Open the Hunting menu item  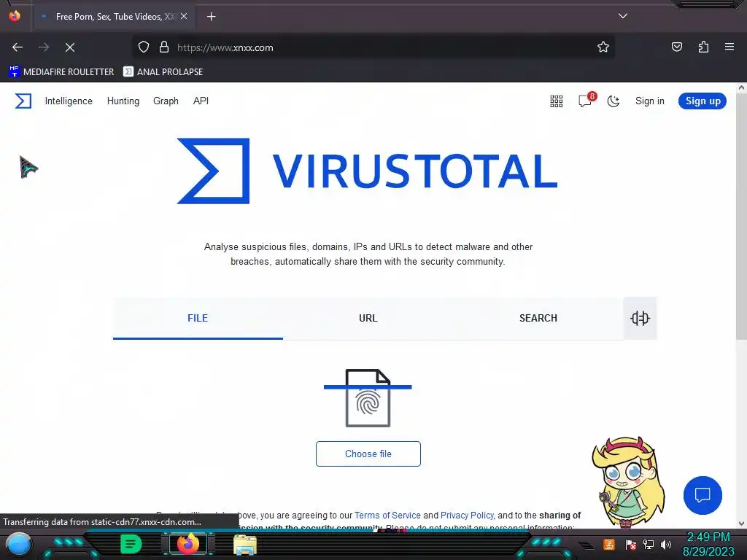pyautogui.click(x=123, y=101)
